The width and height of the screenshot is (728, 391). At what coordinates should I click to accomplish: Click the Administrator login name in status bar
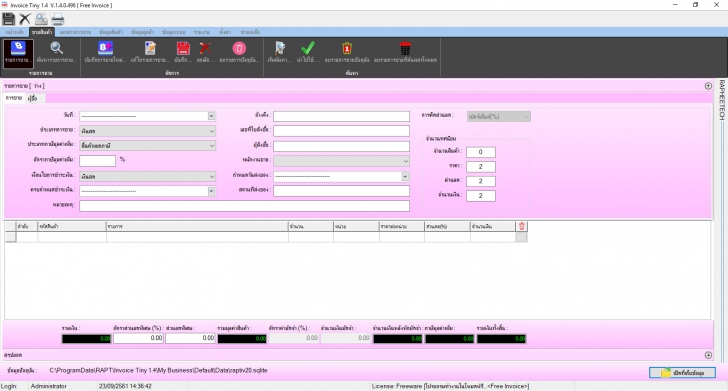point(48,386)
